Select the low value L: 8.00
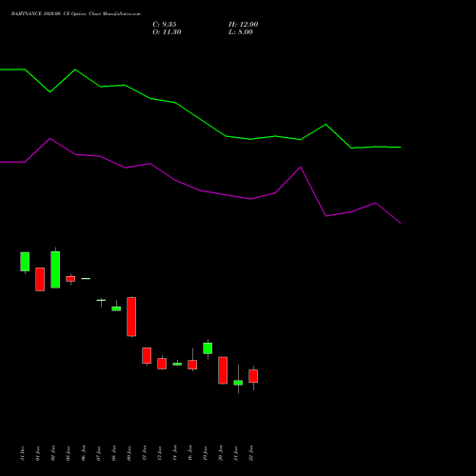This screenshot has height=476, width=476. point(241,32)
